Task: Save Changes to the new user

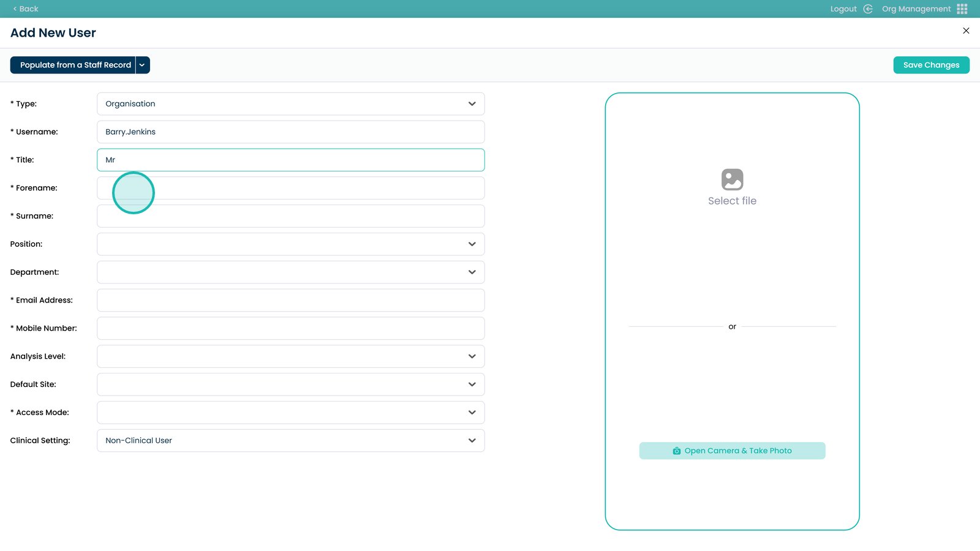Action: tap(931, 65)
